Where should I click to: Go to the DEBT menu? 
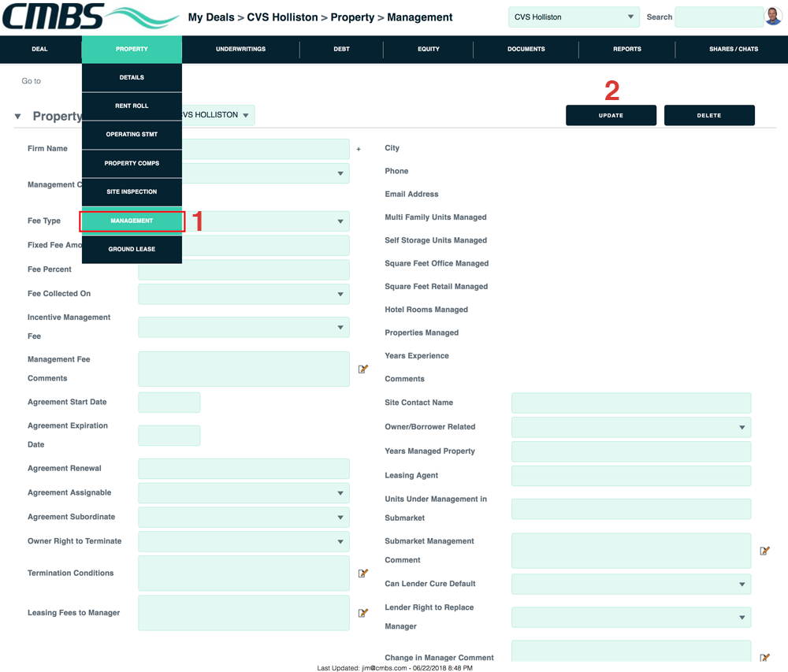(342, 49)
